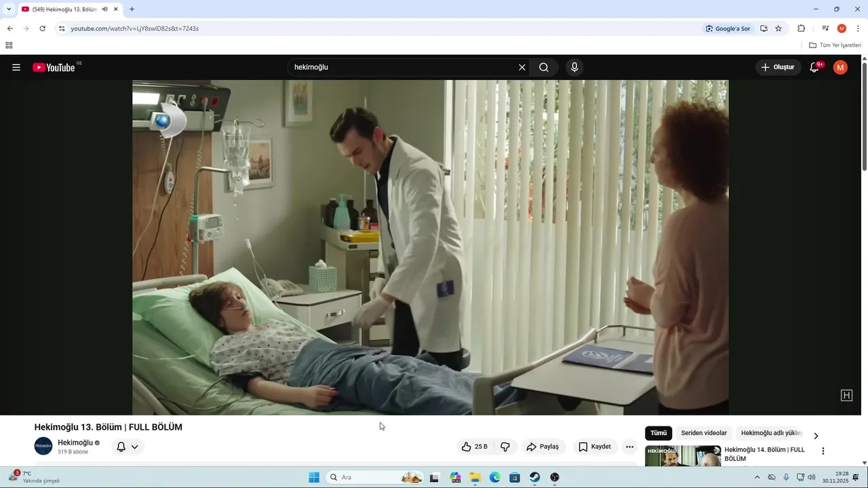Open the Chrome apps grid shortcut

pos(9,45)
